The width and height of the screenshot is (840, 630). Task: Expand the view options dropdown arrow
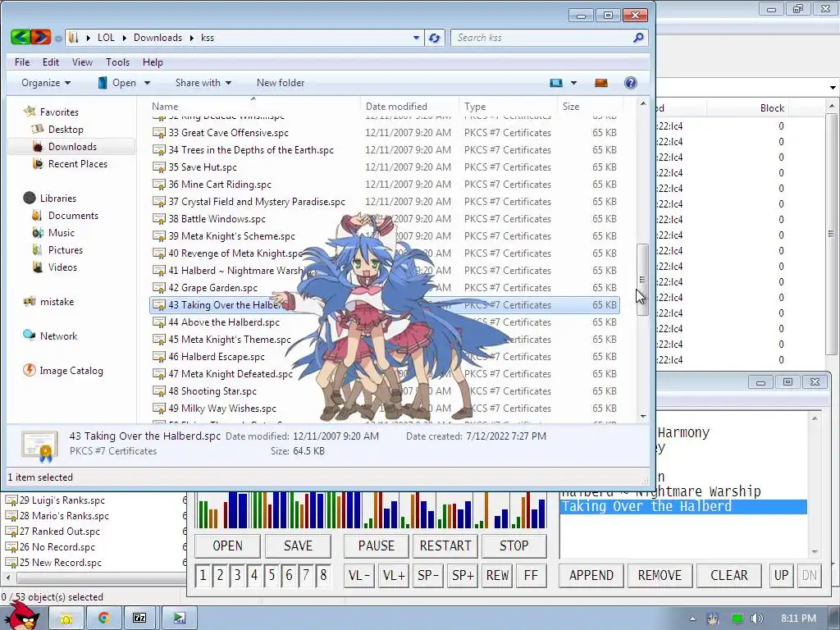pos(573,83)
